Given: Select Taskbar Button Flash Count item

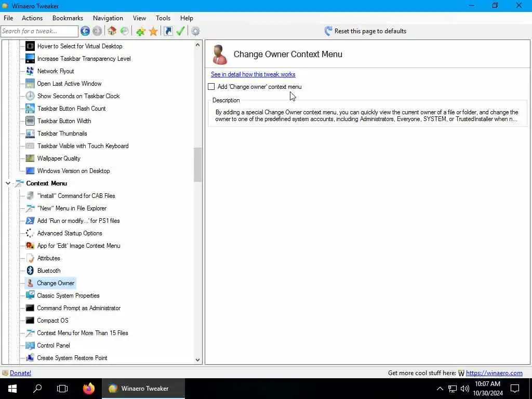Looking at the screenshot, I should pyautogui.click(x=71, y=109).
